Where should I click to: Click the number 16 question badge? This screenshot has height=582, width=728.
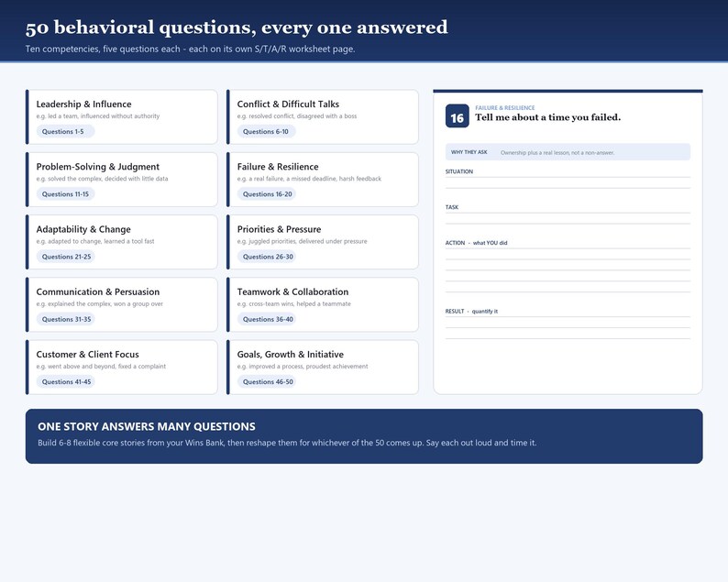tap(457, 116)
